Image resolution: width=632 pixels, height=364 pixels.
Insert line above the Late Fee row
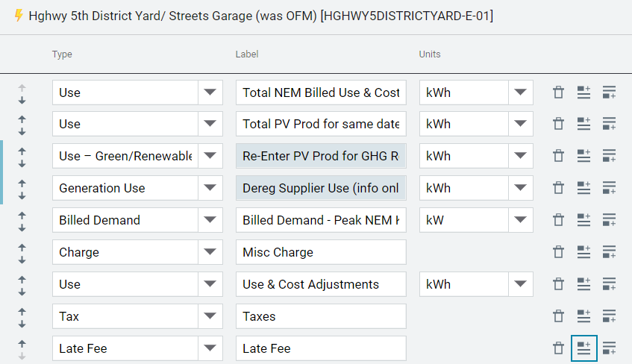[583, 348]
